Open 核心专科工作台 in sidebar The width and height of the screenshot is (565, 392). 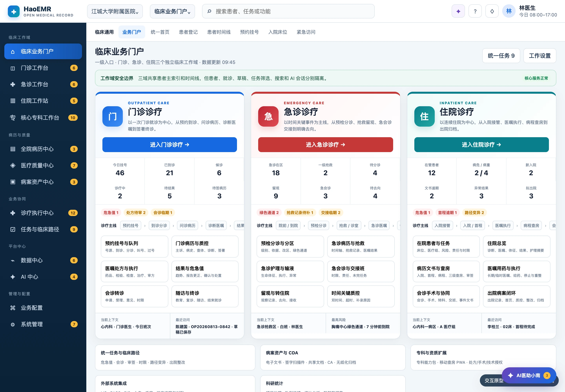click(x=43, y=118)
